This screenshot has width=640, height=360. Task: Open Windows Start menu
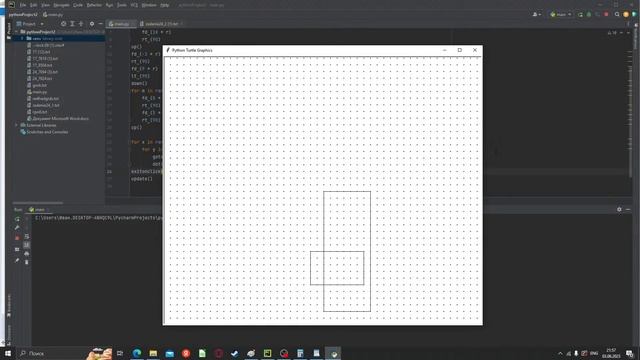(7, 353)
